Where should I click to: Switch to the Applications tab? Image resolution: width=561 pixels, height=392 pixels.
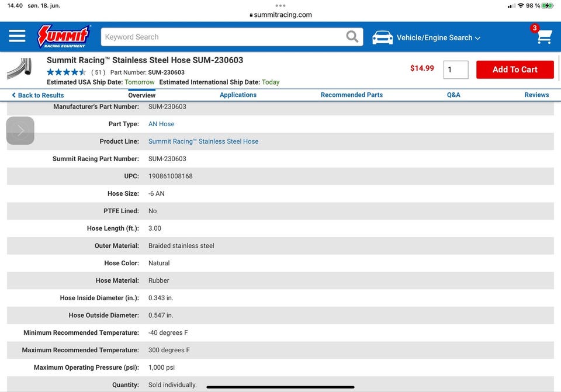pos(238,95)
